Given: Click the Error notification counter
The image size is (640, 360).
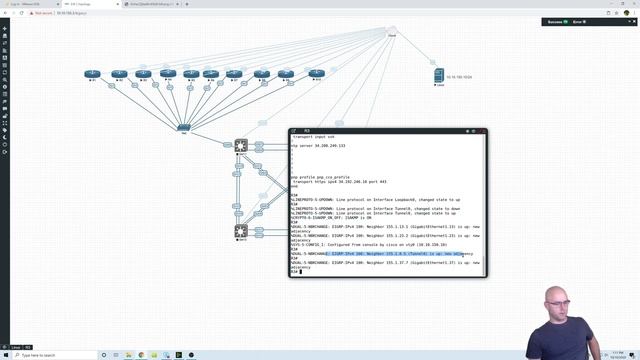Looking at the screenshot, I should [579, 22].
